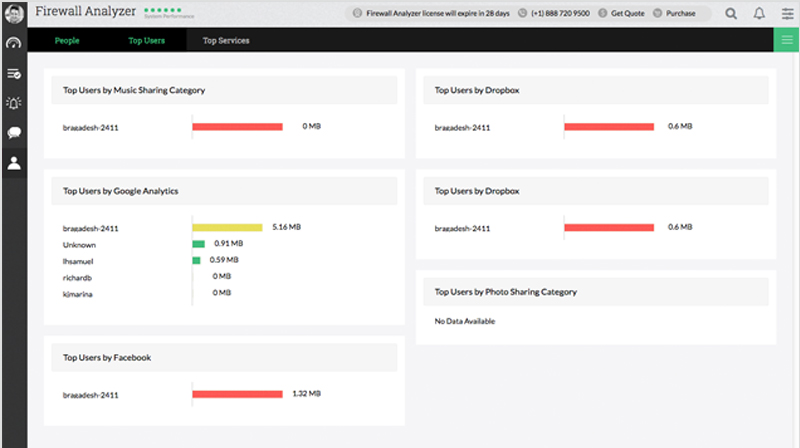Image resolution: width=800 pixels, height=448 pixels.
Task: Click the Get Quote link
Action: point(628,13)
